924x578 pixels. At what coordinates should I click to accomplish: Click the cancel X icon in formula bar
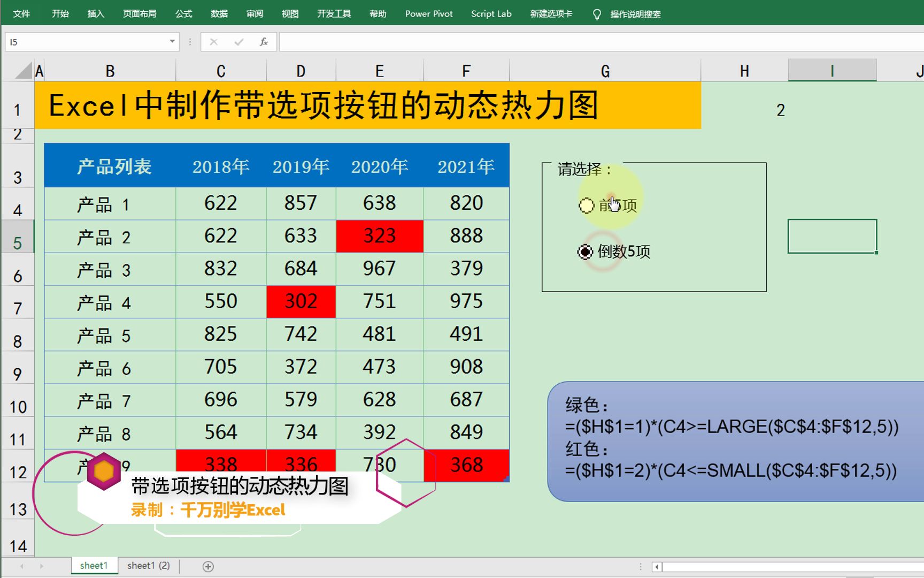213,42
